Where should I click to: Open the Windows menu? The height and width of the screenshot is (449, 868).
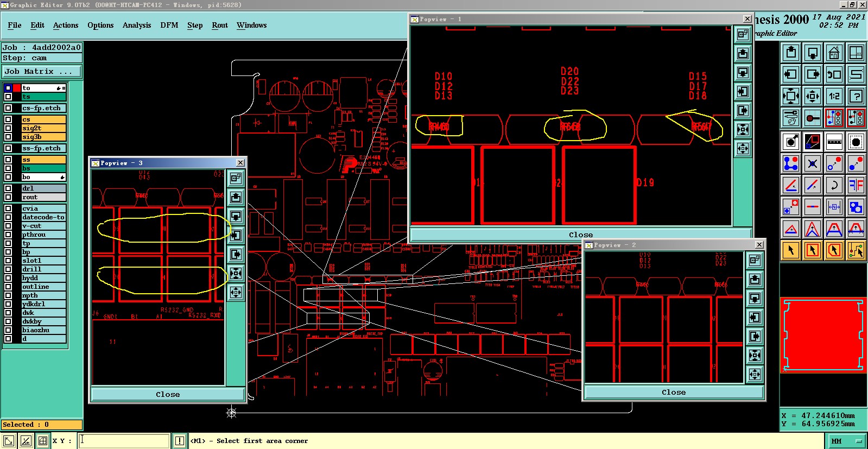point(251,25)
